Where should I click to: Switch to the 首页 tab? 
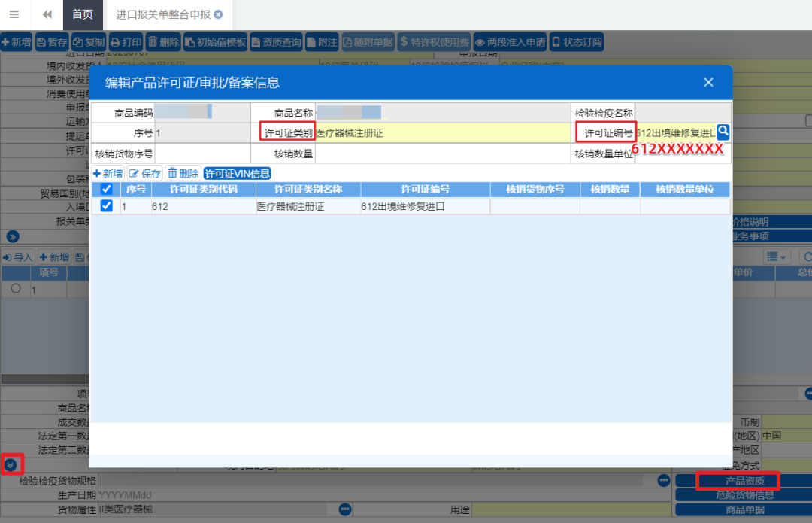83,14
